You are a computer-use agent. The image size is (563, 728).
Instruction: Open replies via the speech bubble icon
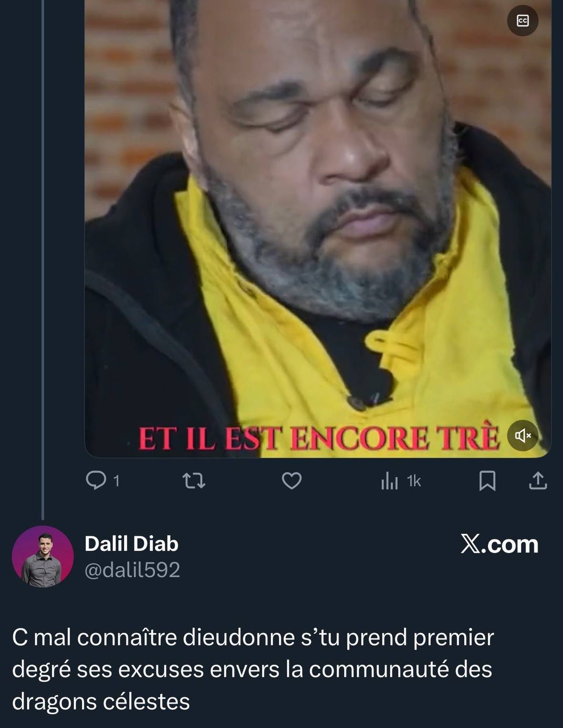[95, 480]
